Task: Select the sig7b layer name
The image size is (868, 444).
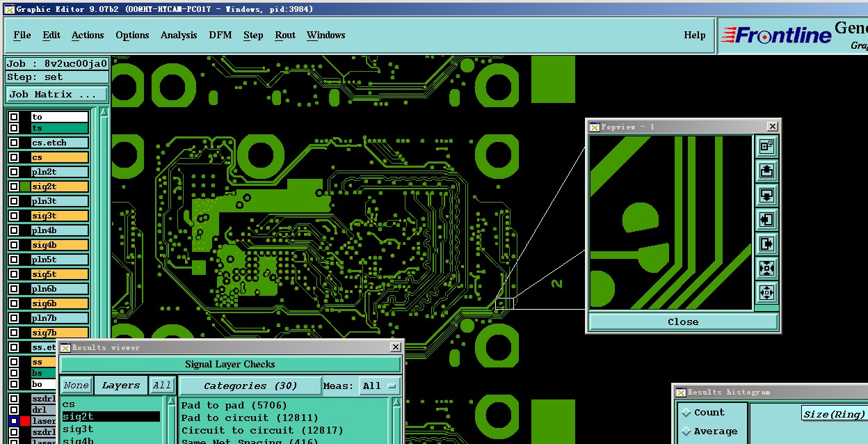Action: (60, 333)
